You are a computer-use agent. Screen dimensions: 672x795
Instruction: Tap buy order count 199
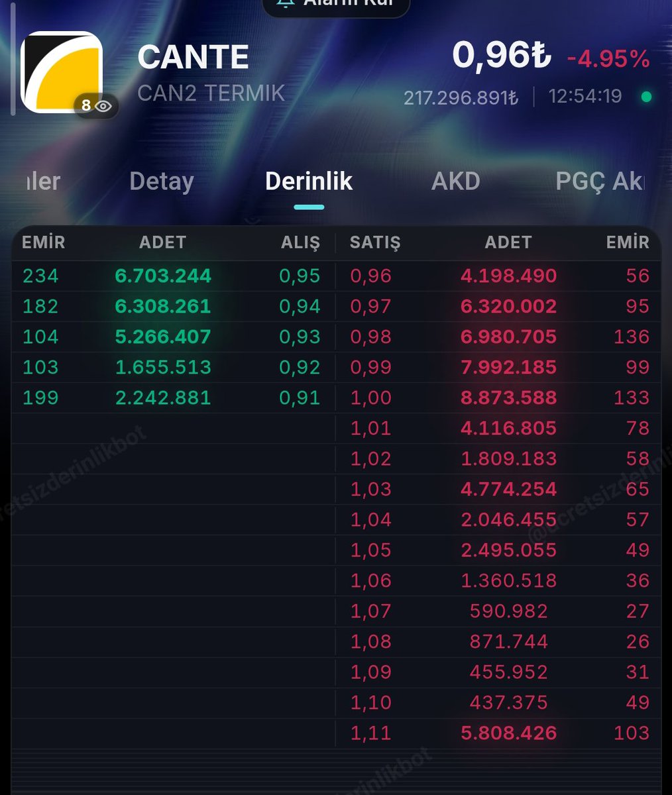(x=40, y=397)
